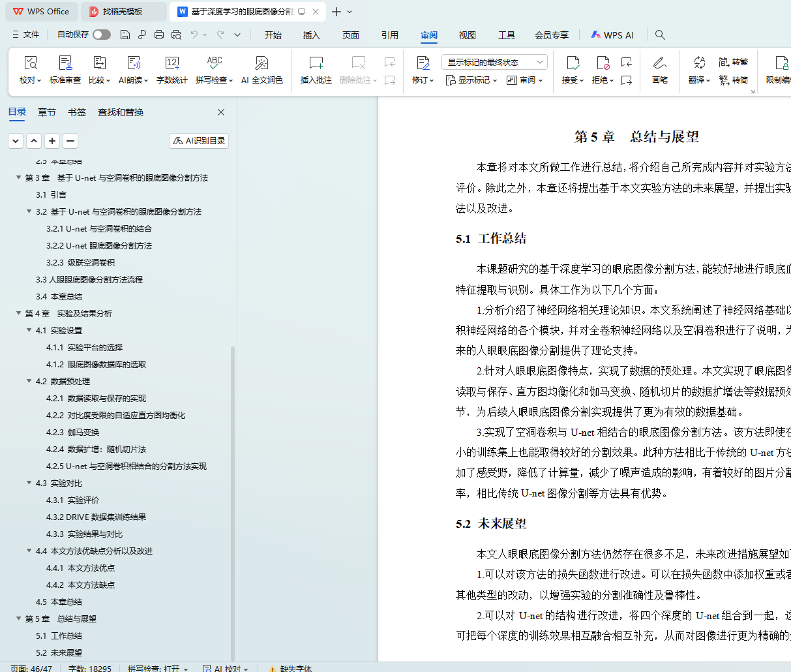Toggle the 自动保存 autosave switch

pos(101,35)
